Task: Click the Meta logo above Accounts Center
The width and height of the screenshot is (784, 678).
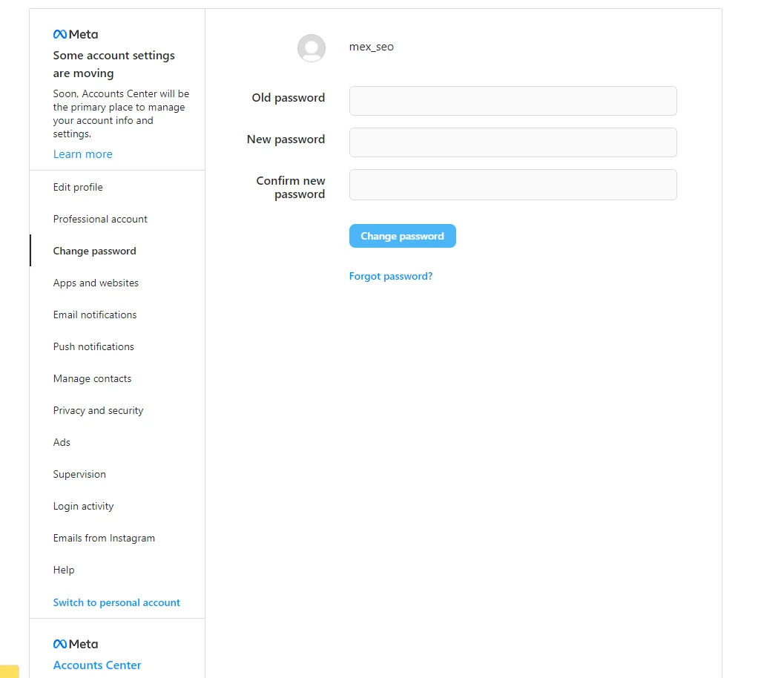Action: pyautogui.click(x=76, y=644)
